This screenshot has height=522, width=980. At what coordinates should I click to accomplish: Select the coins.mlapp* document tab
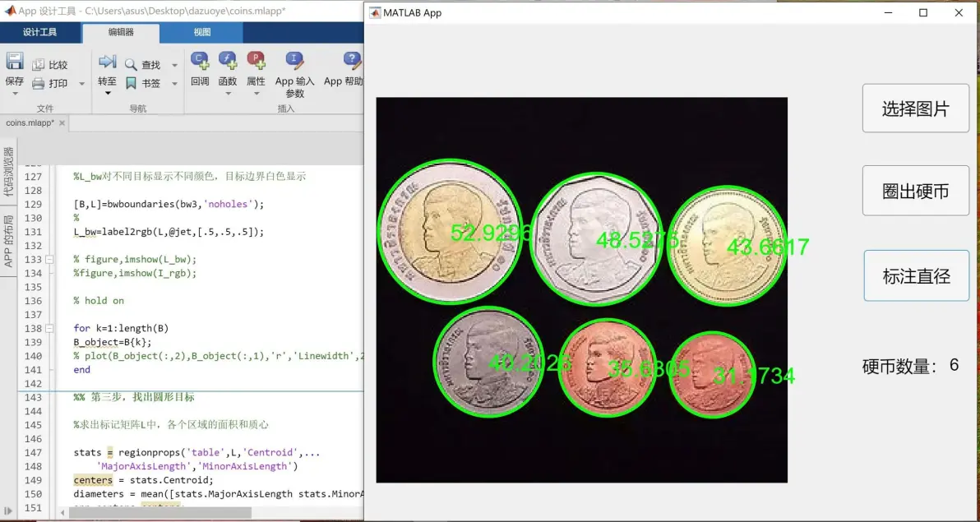tap(30, 123)
